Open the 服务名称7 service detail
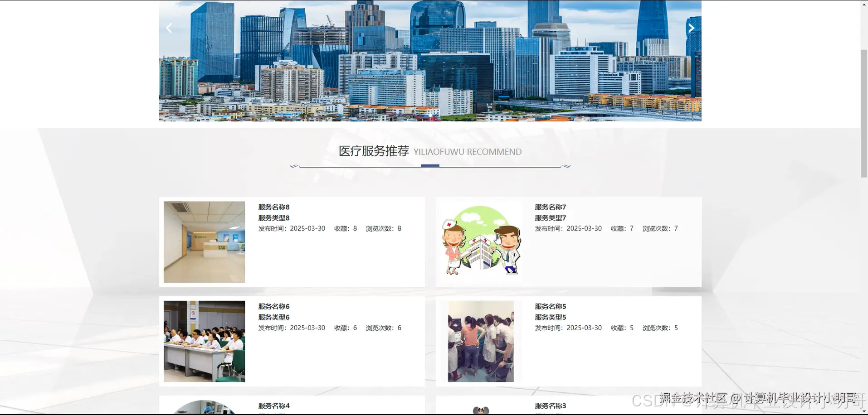Image resolution: width=868 pixels, height=415 pixels. (550, 207)
